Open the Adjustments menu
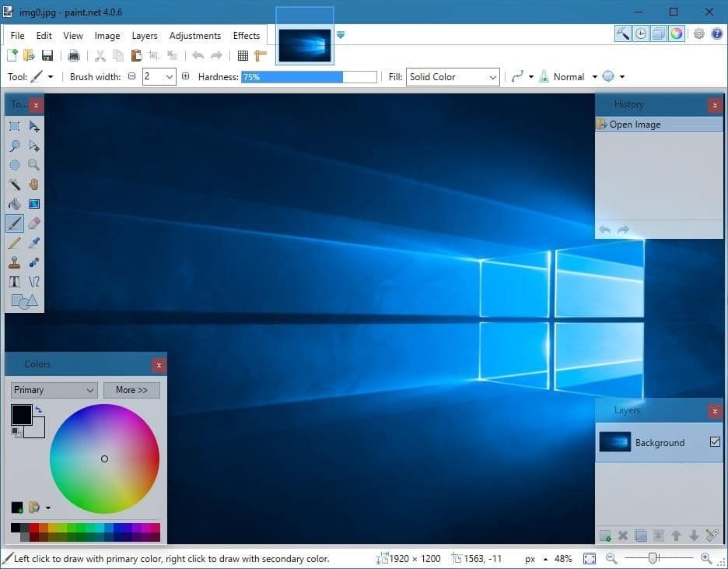 [195, 35]
